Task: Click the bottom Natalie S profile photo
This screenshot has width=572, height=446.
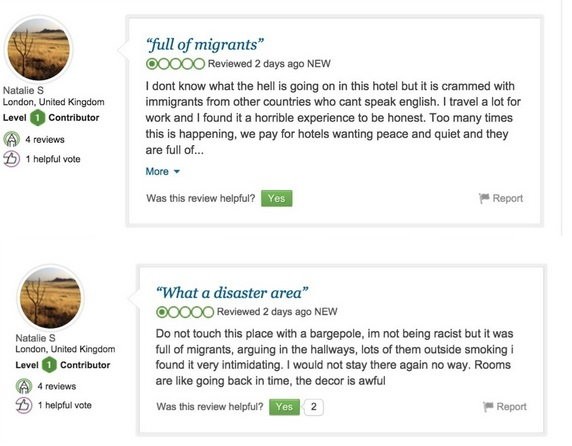Action: click(x=50, y=298)
